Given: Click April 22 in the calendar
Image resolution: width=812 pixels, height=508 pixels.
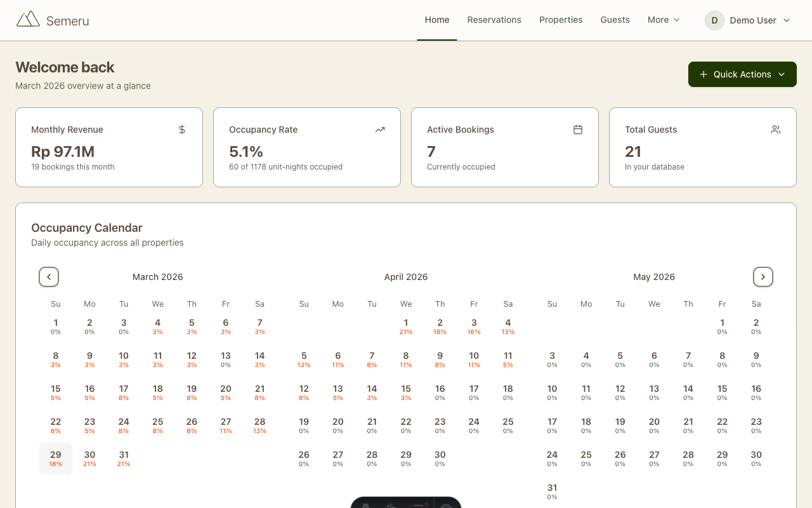Looking at the screenshot, I should coord(406,425).
